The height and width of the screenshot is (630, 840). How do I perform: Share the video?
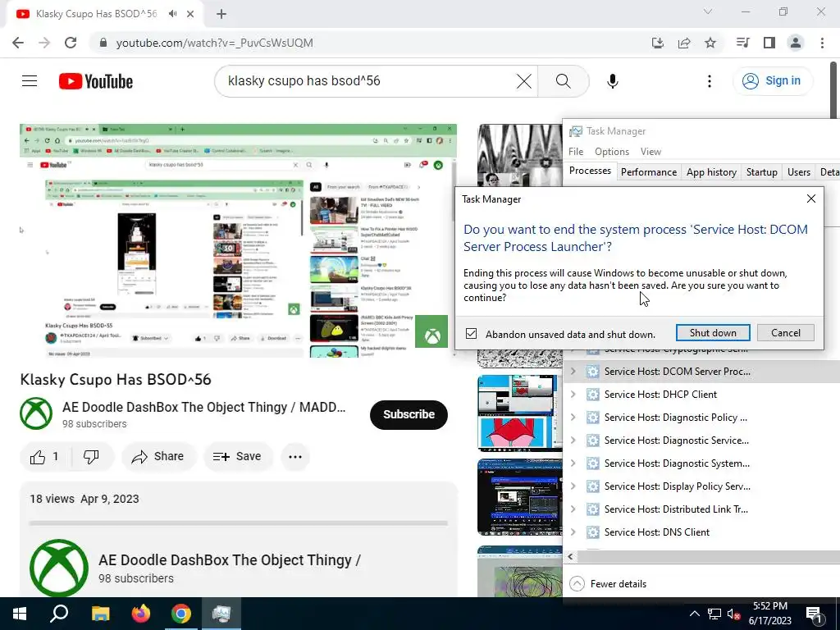tap(158, 457)
